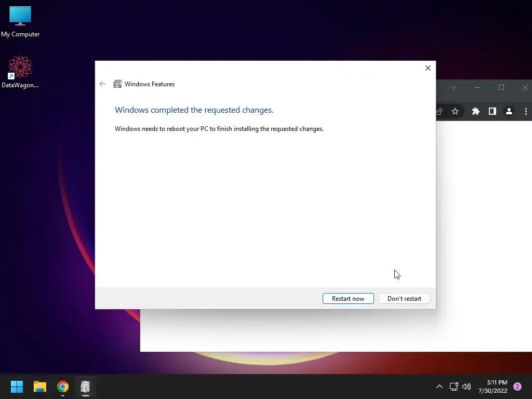532x399 pixels.
Task: Bookmark the page with Chrome's star icon
Action: 455,111
